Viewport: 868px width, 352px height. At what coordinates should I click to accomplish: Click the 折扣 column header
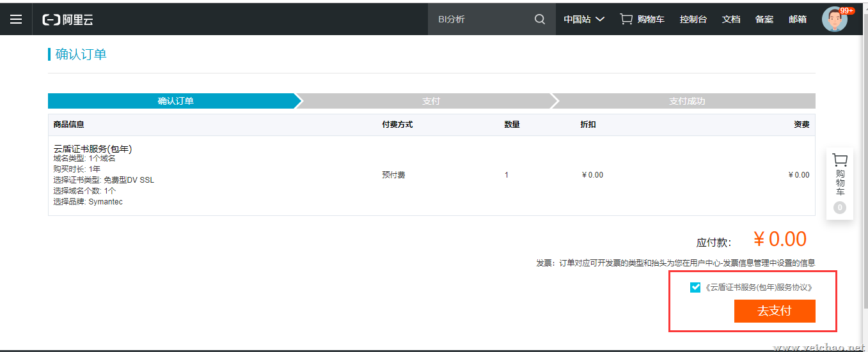pos(588,125)
